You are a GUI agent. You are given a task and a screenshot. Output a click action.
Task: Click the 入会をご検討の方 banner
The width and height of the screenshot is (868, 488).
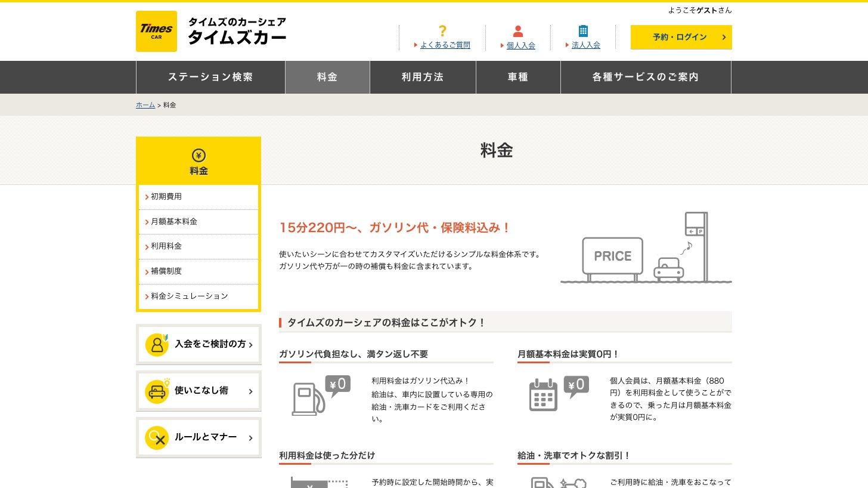coord(199,345)
